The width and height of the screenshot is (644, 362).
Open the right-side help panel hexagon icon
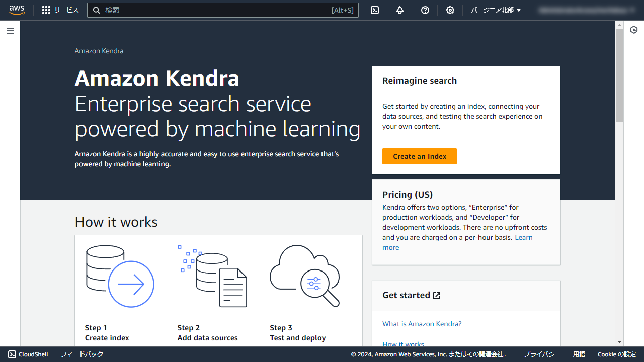634,30
